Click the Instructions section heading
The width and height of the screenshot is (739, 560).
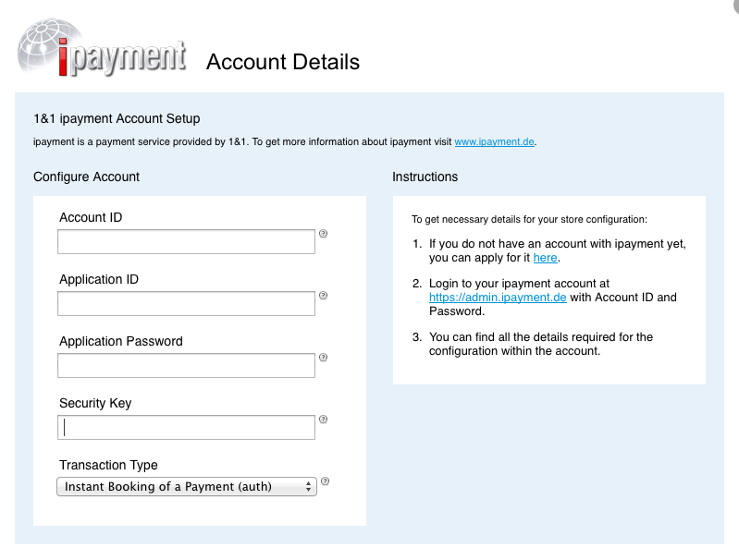(x=425, y=177)
